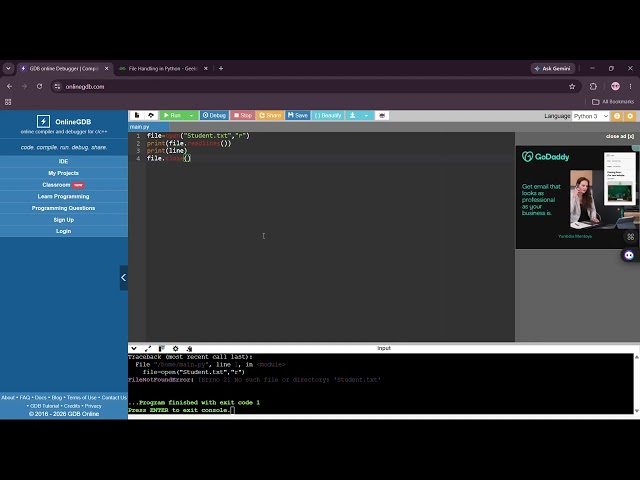The image size is (640, 480).
Task: Download the code with download icon
Action: [x=352, y=116]
